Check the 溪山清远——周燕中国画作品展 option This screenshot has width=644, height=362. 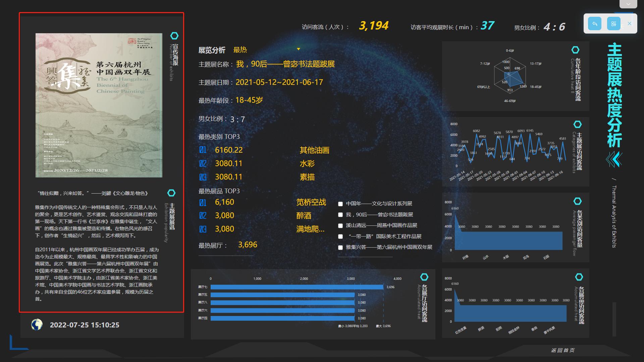pos(340,225)
